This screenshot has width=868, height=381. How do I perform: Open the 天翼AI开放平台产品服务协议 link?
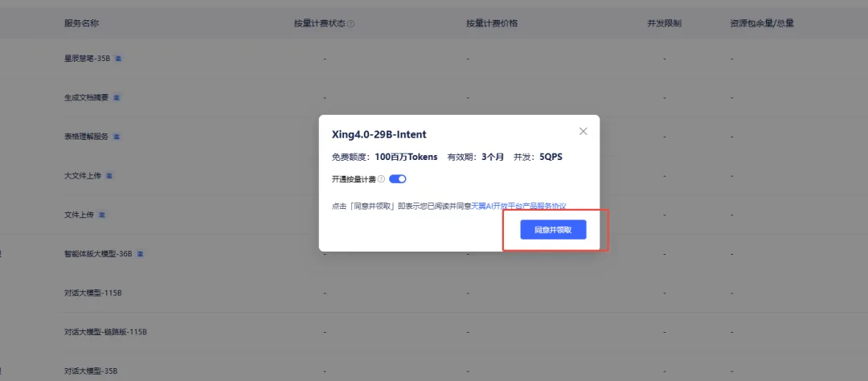click(x=518, y=206)
